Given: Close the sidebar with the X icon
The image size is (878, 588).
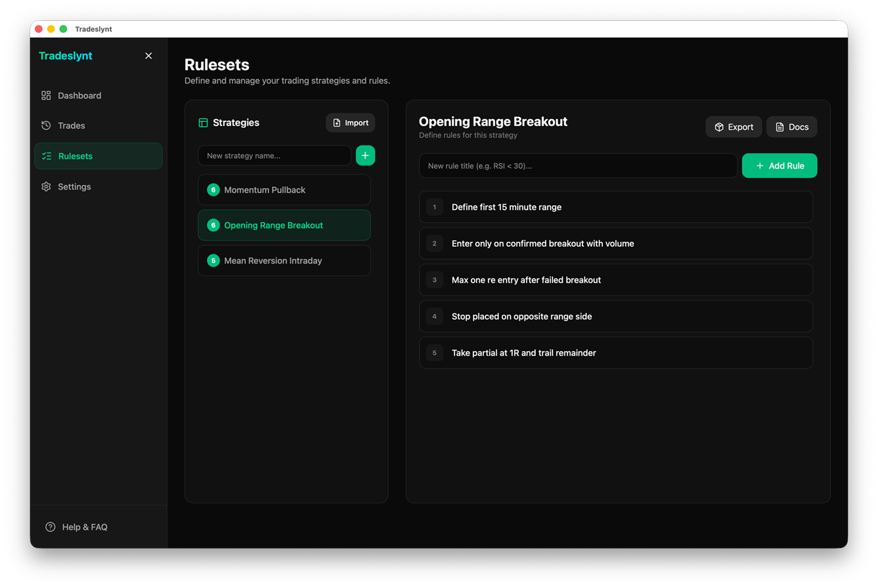Looking at the screenshot, I should pos(149,56).
